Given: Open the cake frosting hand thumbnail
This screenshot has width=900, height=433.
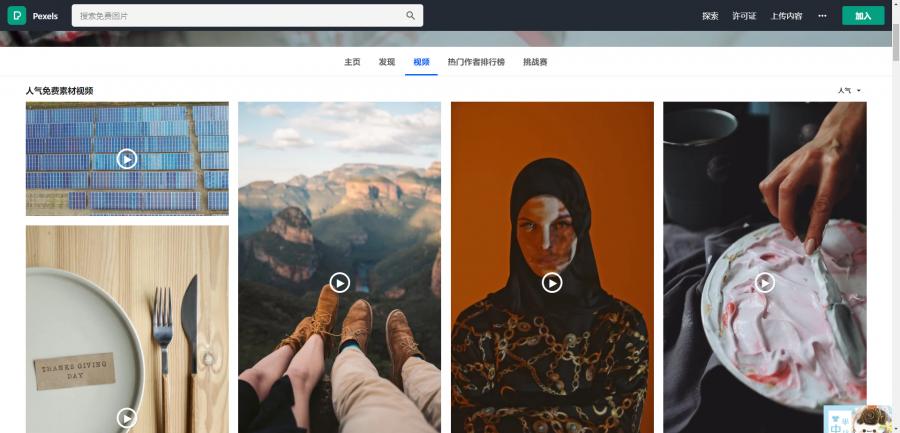Looking at the screenshot, I should [x=765, y=268].
